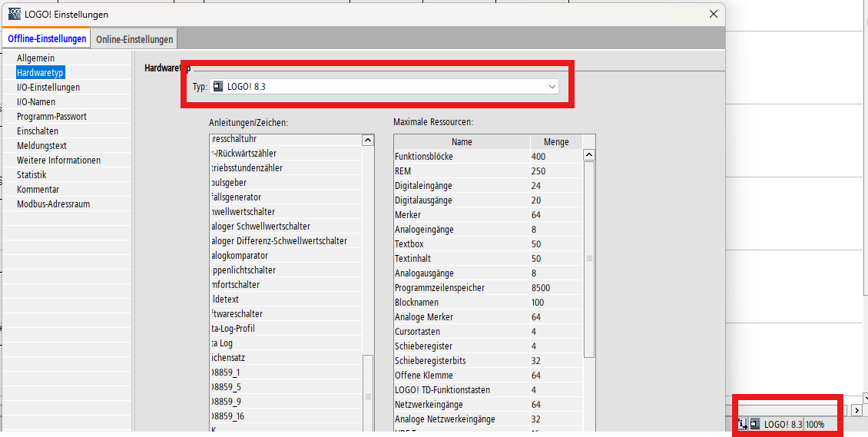Image resolution: width=868 pixels, height=437 pixels.
Task: Click the 100% zoom value in status bar
Action: (x=815, y=425)
